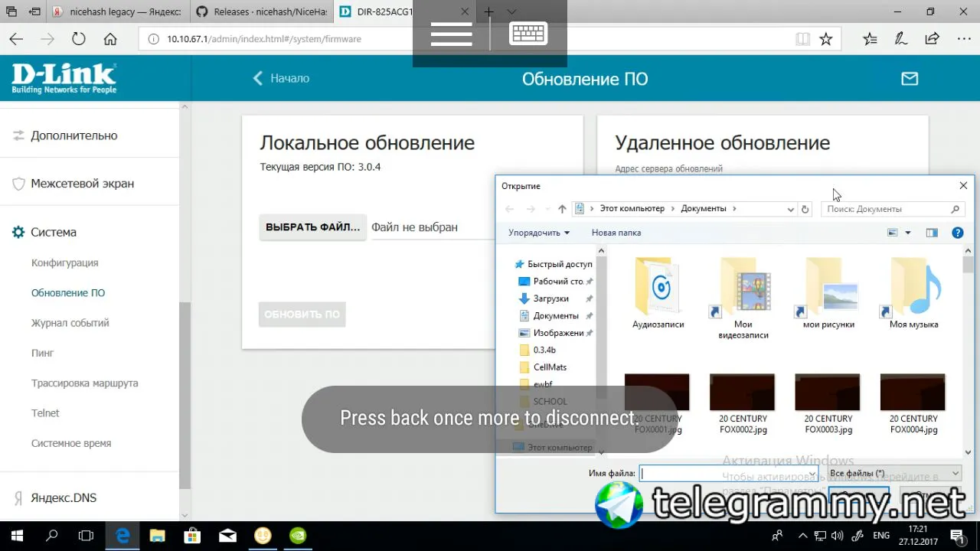This screenshot has width=980, height=551.
Task: Select the CellMats folder in navigation pane
Action: (x=550, y=367)
